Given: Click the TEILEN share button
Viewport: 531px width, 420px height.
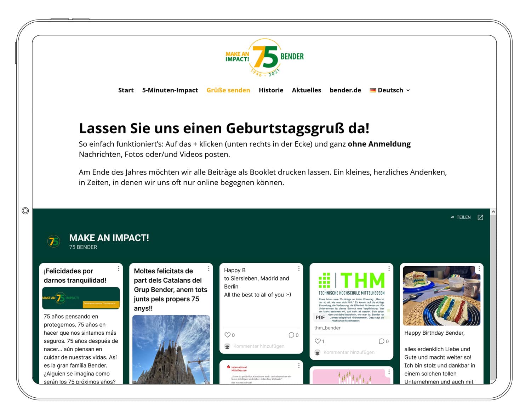Looking at the screenshot, I should click(x=460, y=217).
